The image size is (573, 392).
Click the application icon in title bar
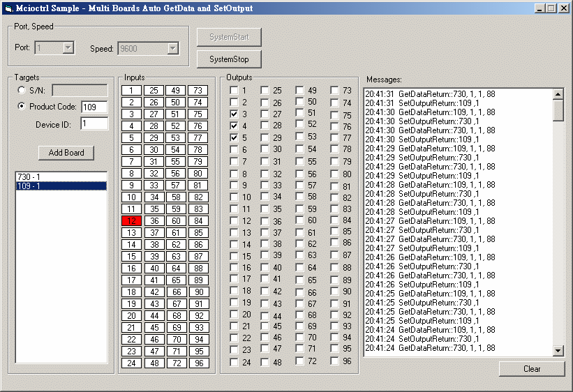click(8, 8)
